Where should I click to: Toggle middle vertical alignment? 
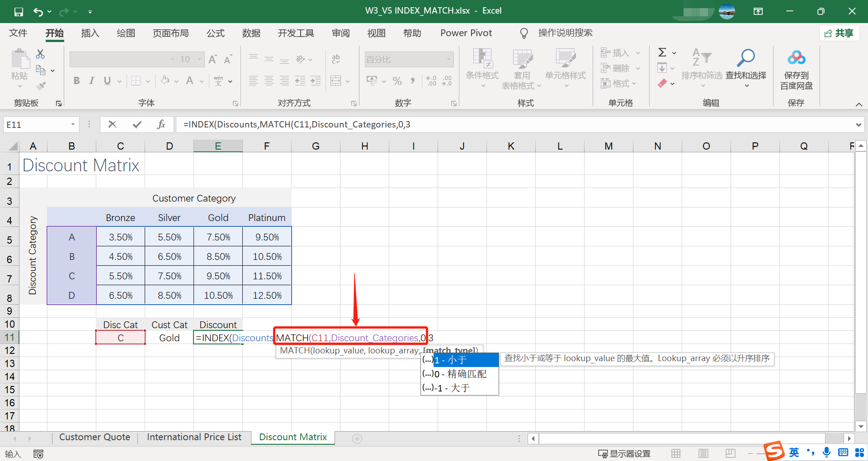pos(269,59)
